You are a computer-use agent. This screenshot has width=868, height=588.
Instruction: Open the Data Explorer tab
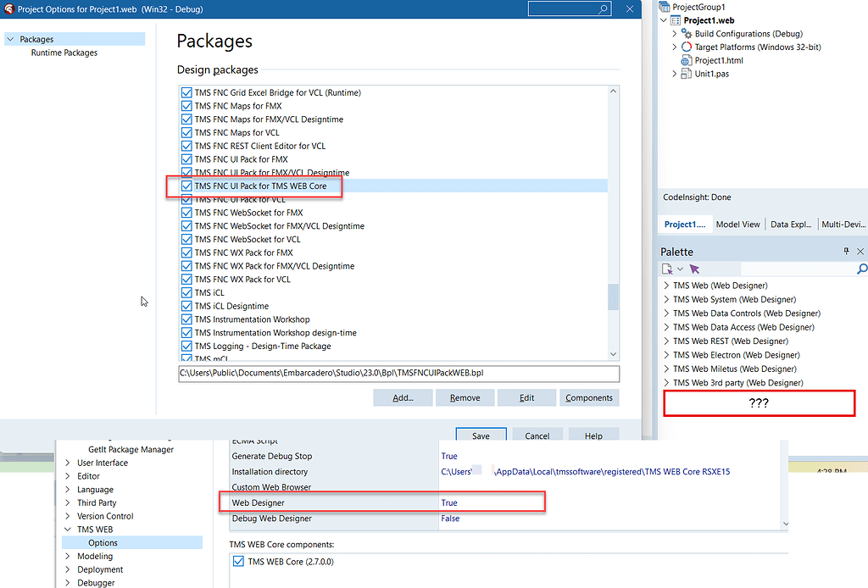pyautogui.click(x=792, y=225)
